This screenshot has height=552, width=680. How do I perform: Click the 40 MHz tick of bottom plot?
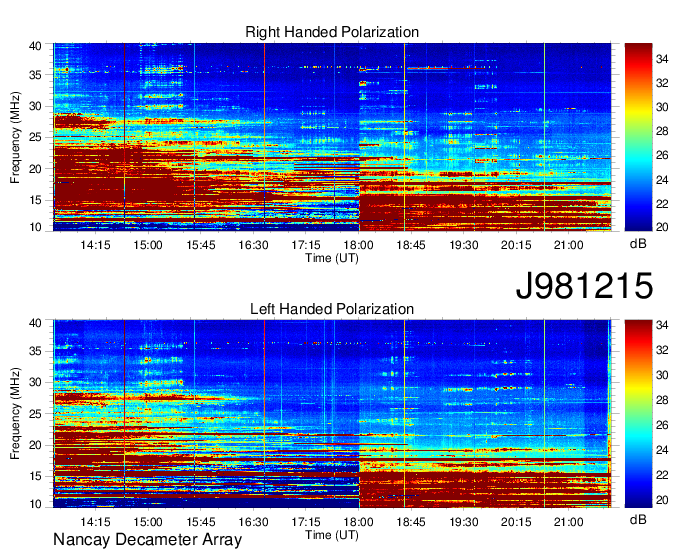pos(35,323)
